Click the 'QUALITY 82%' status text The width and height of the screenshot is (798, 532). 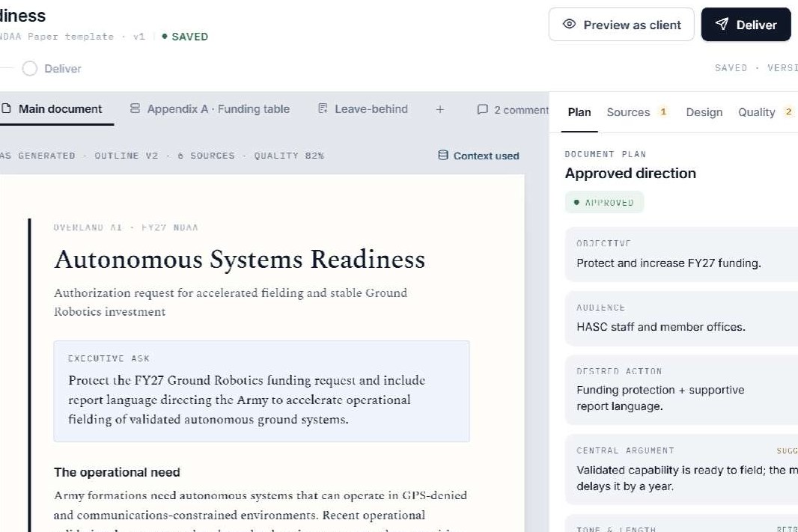click(289, 156)
